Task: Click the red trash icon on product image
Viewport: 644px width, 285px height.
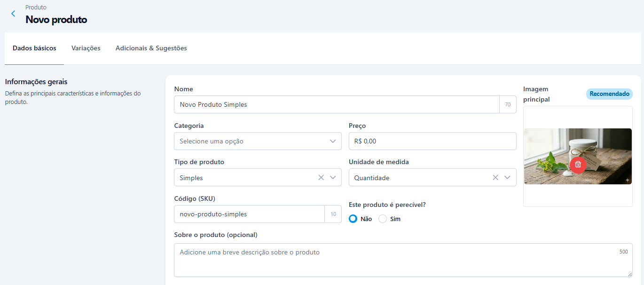Action: 578,165
